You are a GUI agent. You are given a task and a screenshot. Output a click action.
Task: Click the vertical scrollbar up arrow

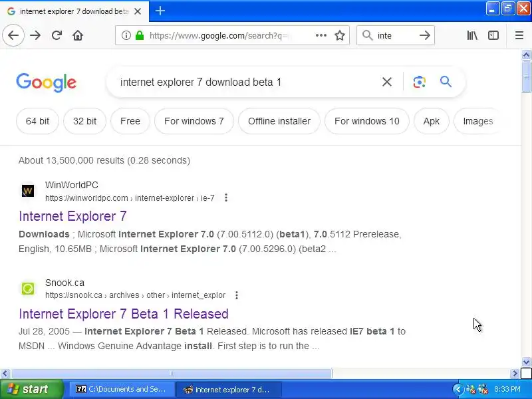(x=526, y=55)
